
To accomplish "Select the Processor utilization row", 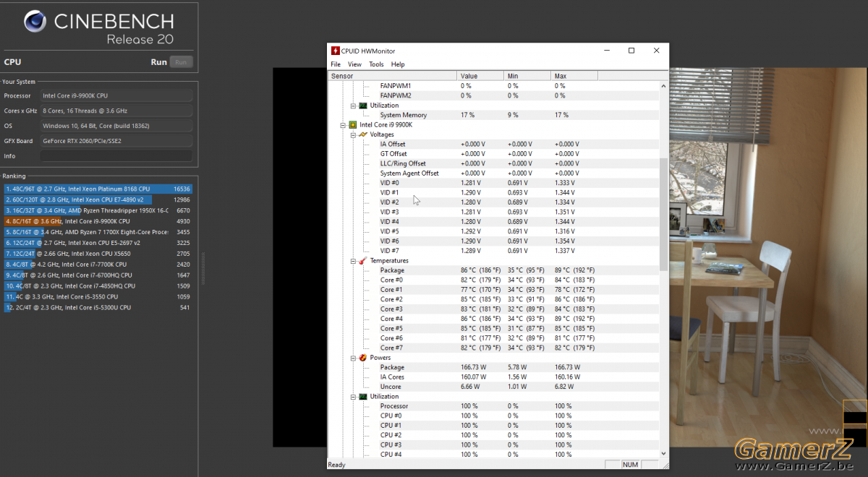I will click(x=494, y=406).
